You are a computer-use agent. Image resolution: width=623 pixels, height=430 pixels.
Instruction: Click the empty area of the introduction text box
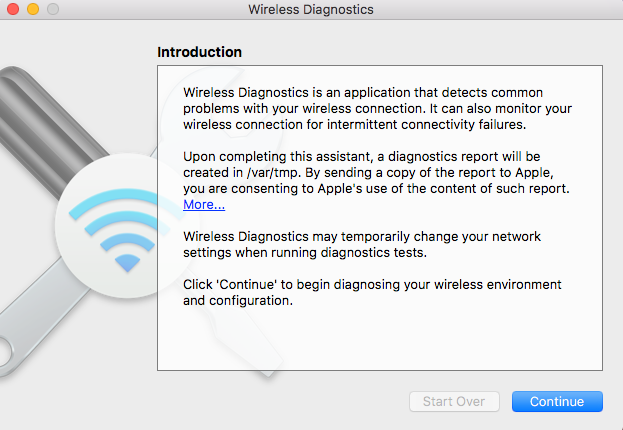(378, 340)
